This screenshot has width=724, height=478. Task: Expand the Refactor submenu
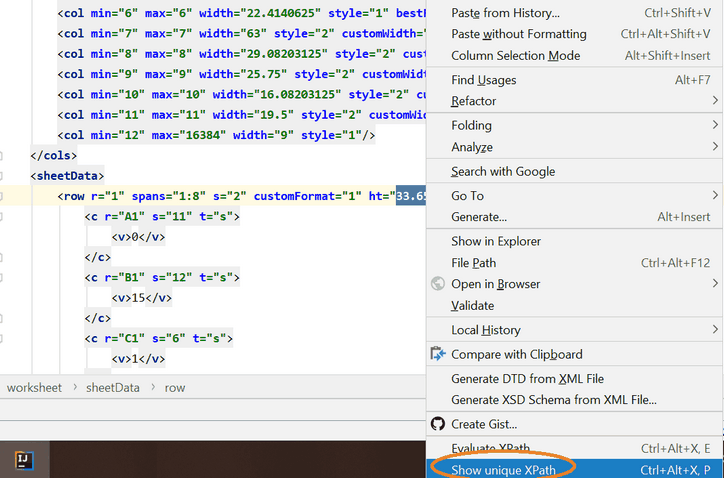(x=473, y=101)
